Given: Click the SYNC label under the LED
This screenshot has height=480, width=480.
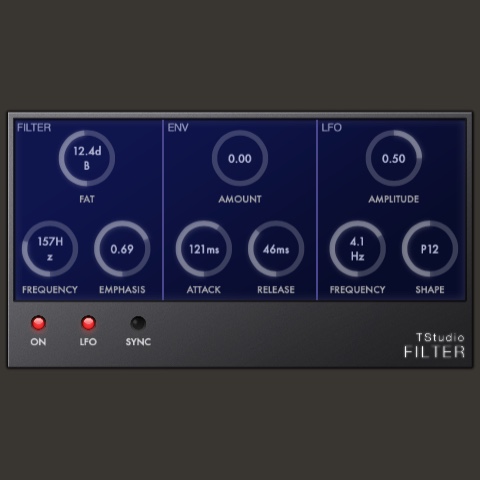Looking at the screenshot, I should click(138, 342).
